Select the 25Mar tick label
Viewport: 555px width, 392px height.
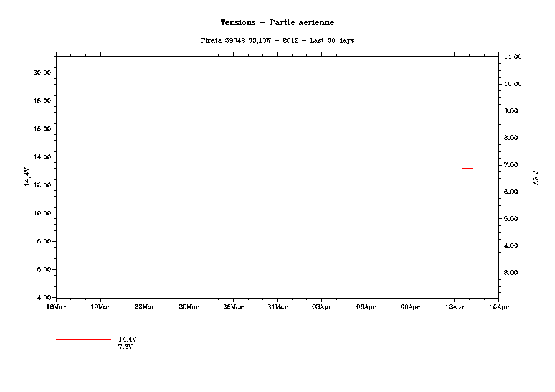tap(189, 307)
